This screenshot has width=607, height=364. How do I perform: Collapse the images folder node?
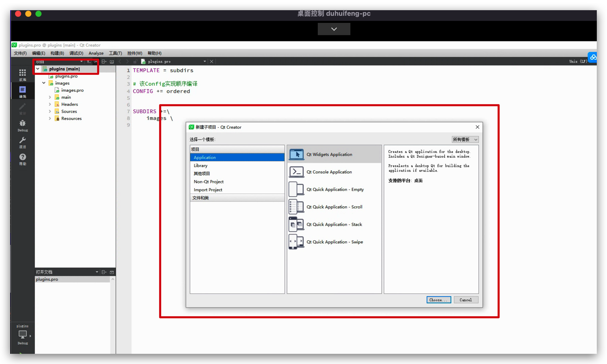44,83
